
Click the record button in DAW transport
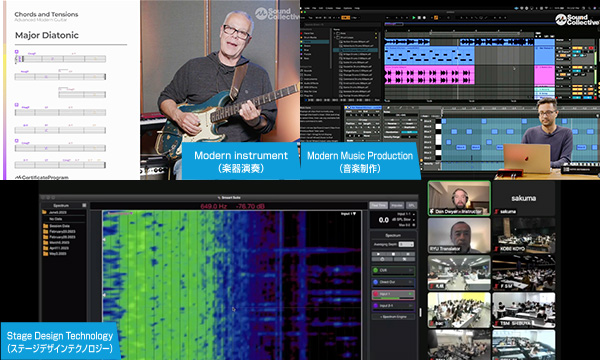pos(424,18)
